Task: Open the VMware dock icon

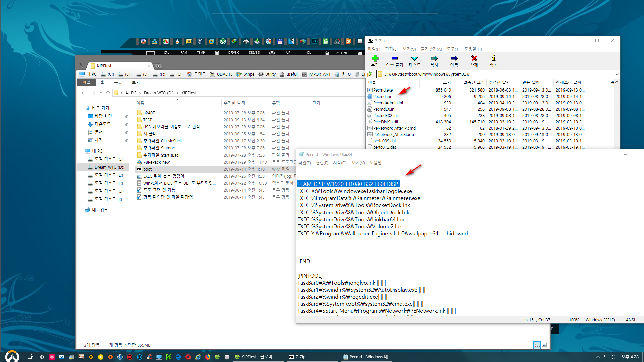Action: click(211, 41)
